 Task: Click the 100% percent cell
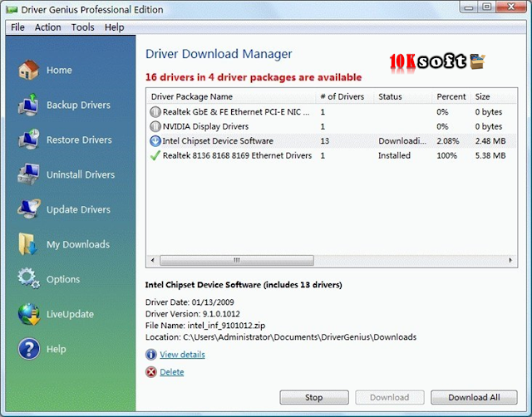tap(446, 155)
